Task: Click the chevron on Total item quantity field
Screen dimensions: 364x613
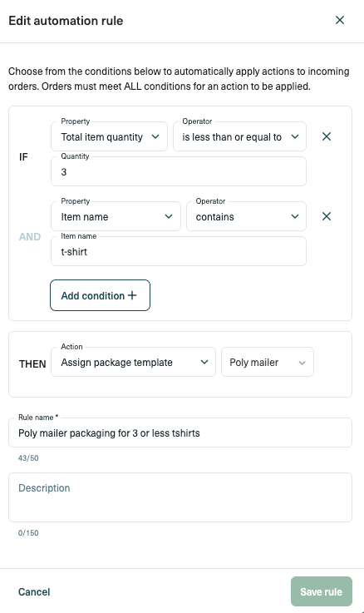Action: point(155,137)
